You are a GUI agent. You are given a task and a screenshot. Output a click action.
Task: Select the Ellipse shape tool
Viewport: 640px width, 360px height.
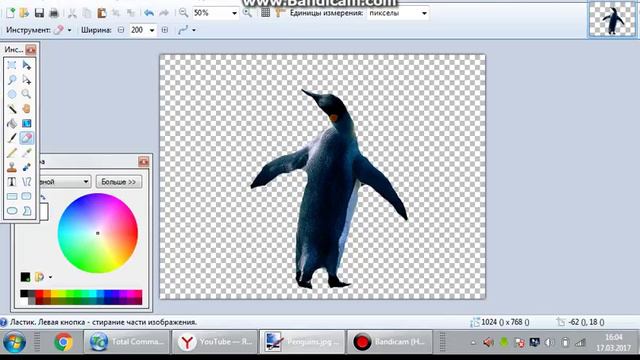12,211
